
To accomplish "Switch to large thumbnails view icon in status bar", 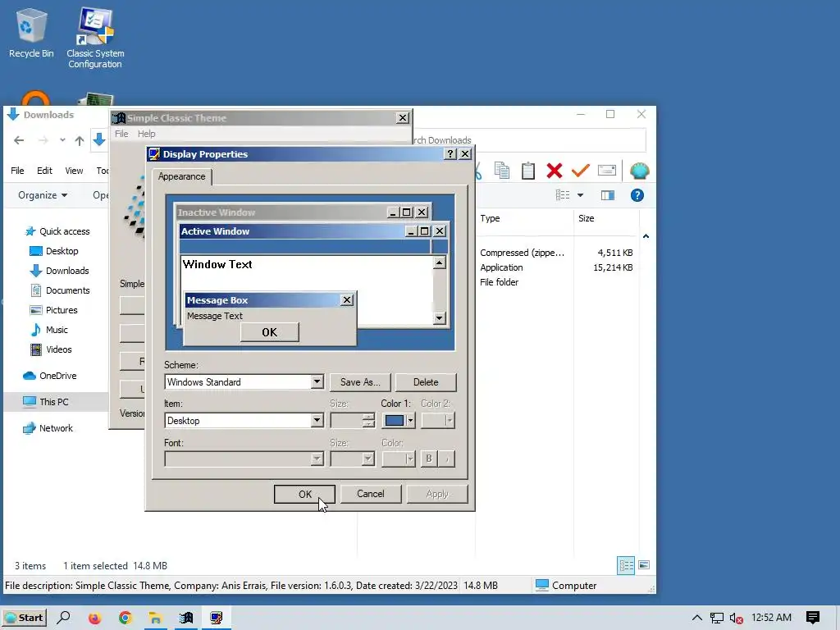I will (644, 565).
